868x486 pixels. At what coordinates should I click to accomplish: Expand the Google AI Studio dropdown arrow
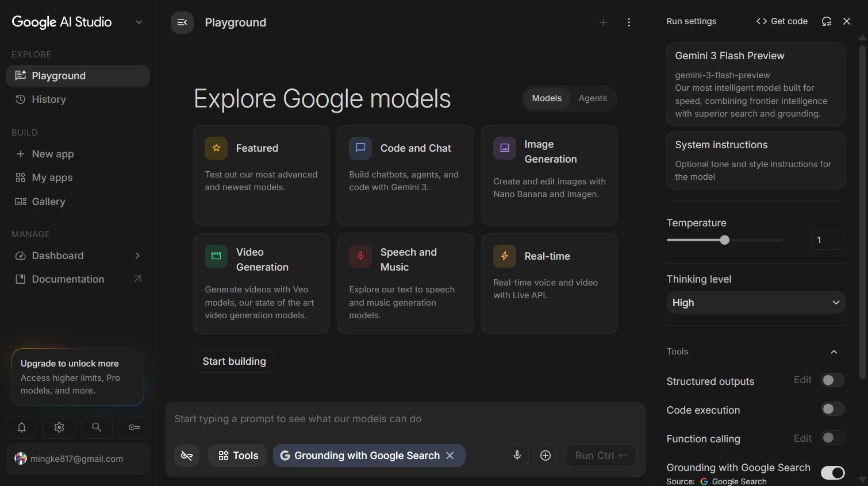[x=139, y=22]
